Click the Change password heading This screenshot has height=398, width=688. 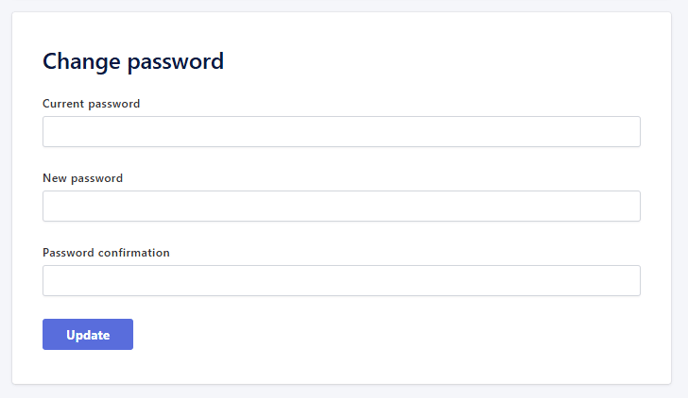[x=133, y=61]
